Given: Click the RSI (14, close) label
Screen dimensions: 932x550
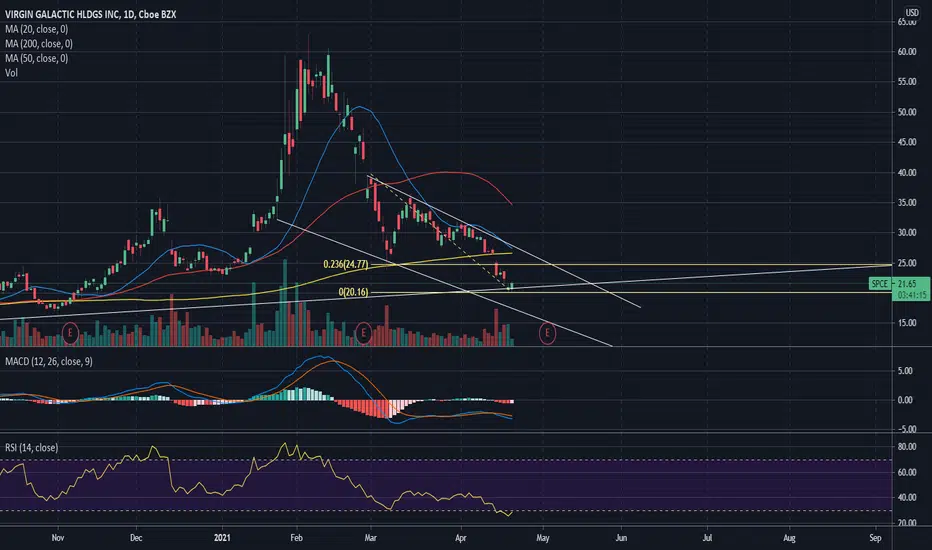Looking at the screenshot, I should [x=32, y=448].
